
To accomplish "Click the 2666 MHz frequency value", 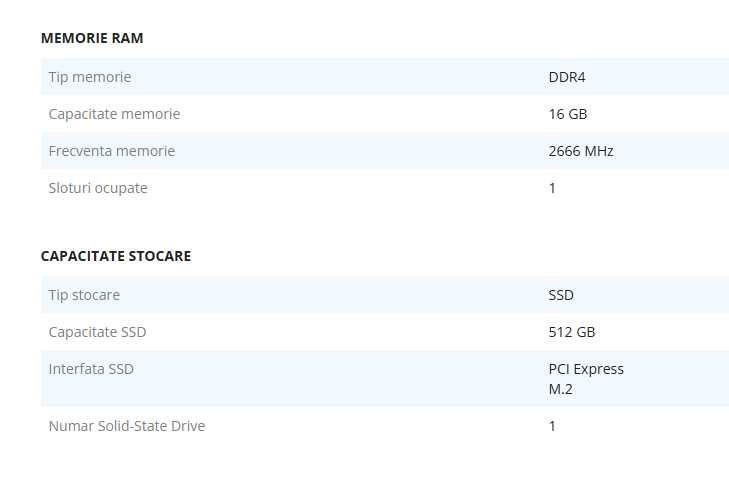I will click(x=581, y=151).
